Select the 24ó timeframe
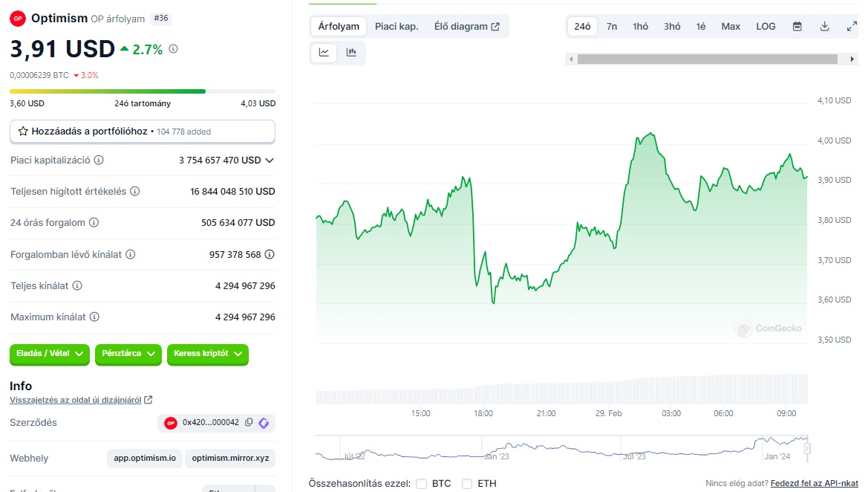868x492 pixels. pyautogui.click(x=582, y=27)
